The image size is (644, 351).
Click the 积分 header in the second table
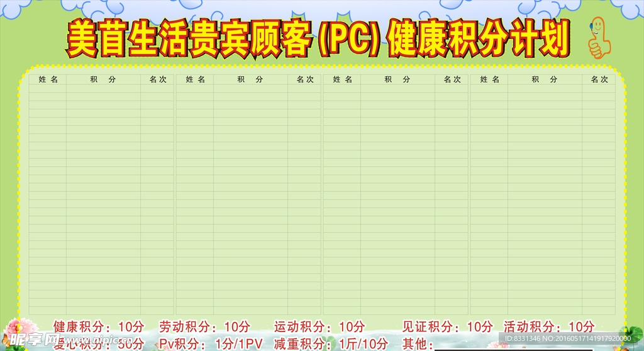coord(250,79)
